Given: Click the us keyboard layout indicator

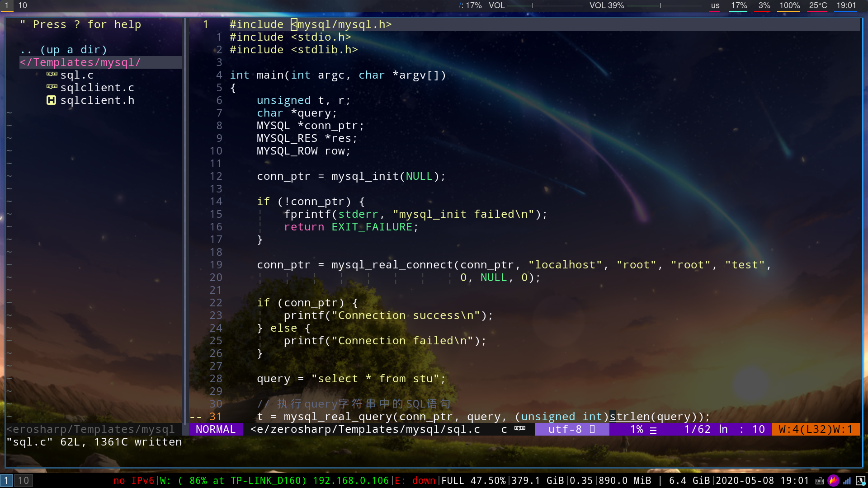Looking at the screenshot, I should 715,5.
